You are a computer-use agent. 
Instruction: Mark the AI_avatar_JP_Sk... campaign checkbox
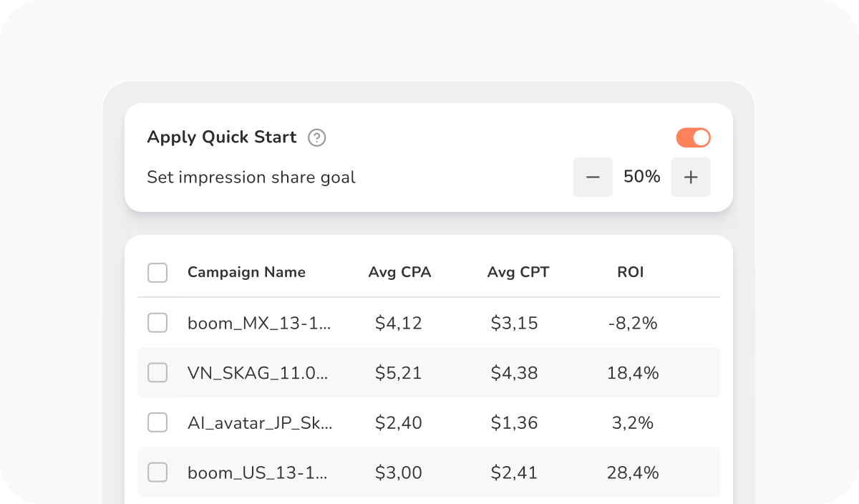pyautogui.click(x=157, y=422)
